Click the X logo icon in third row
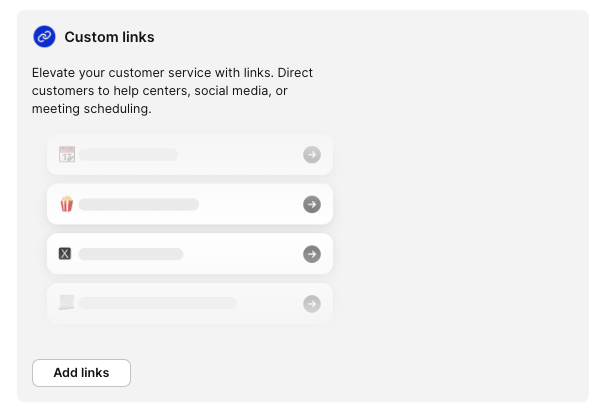 (66, 254)
